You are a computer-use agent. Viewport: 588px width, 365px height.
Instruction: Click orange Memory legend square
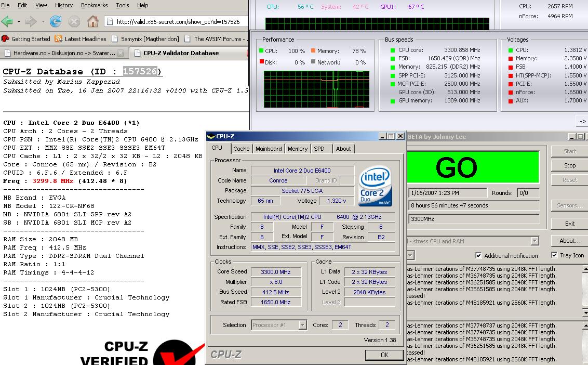click(x=313, y=51)
